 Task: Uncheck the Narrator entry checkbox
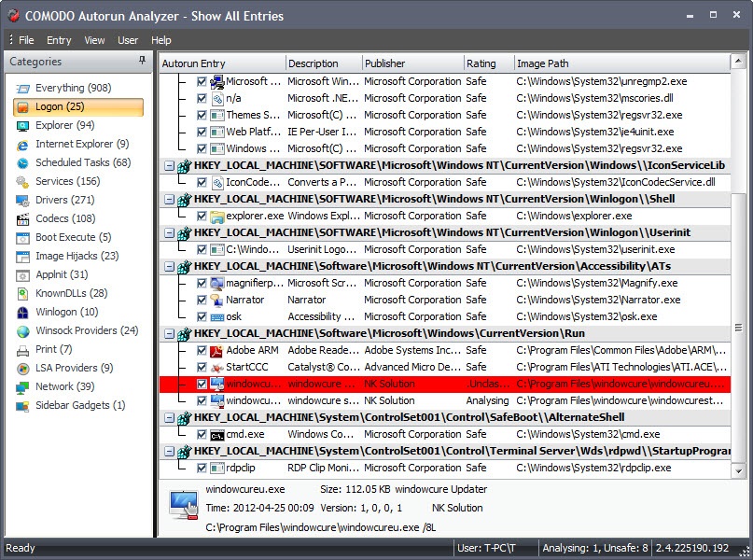click(x=202, y=301)
